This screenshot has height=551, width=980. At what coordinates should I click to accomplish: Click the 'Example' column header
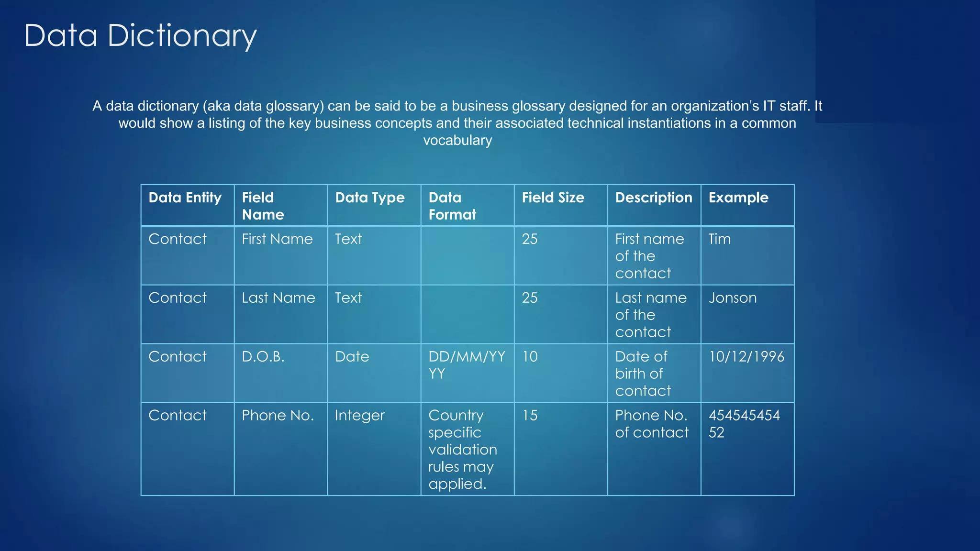[747, 205]
